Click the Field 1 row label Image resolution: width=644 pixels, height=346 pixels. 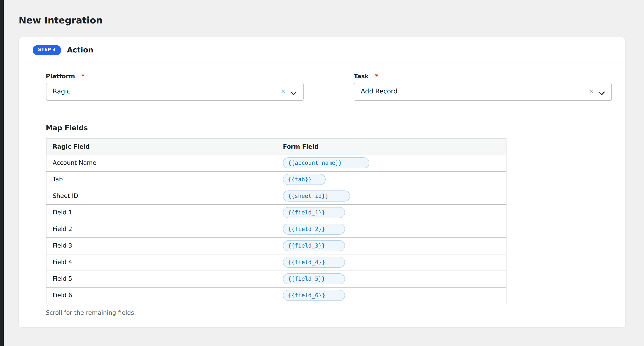(62, 212)
